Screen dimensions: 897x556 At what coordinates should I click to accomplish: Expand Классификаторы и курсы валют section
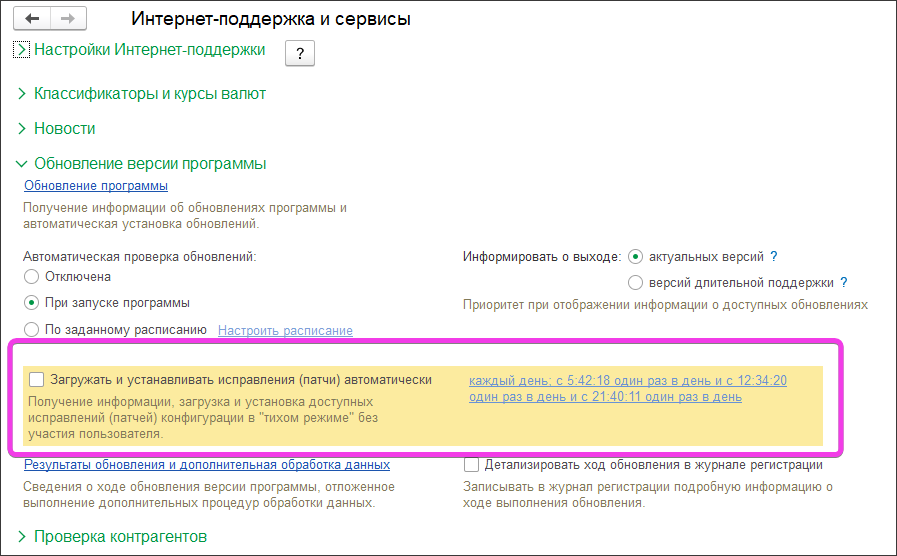pyautogui.click(x=22, y=94)
